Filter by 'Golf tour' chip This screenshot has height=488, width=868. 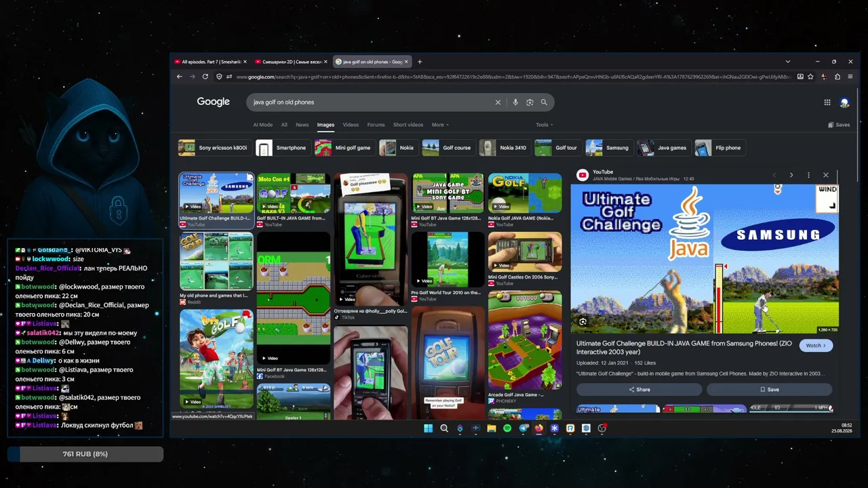pyautogui.click(x=557, y=148)
